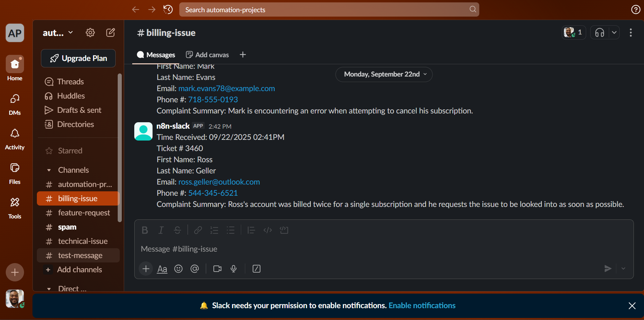This screenshot has width=644, height=320.
Task: Open Drafts & sent
Action: tap(78, 110)
